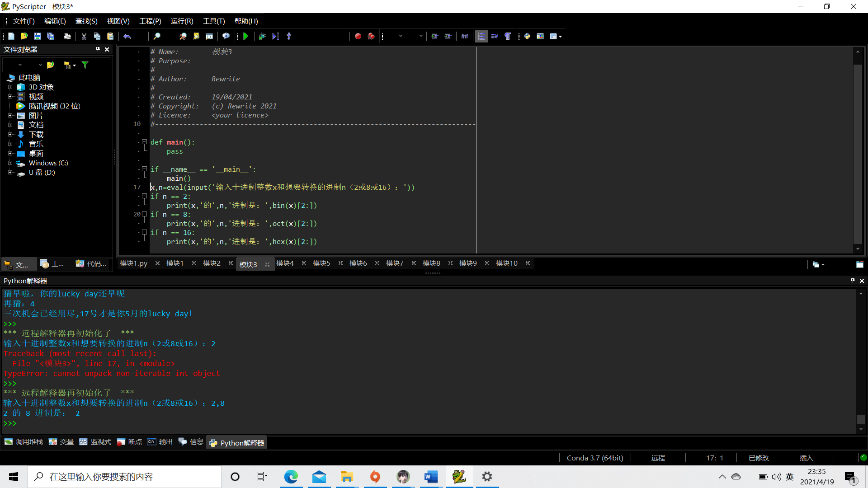Click the Undo arrow icon

pyautogui.click(x=127, y=36)
